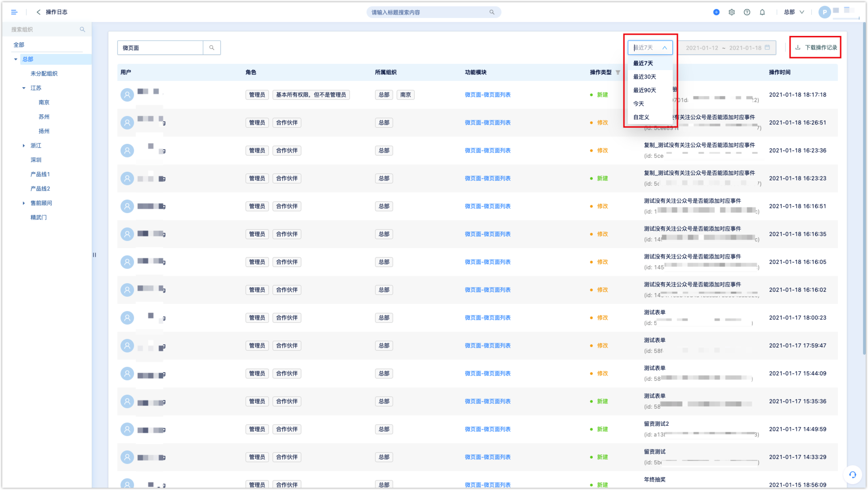868x490 pixels.
Task: Click the user avatar P icon
Action: 824,12
